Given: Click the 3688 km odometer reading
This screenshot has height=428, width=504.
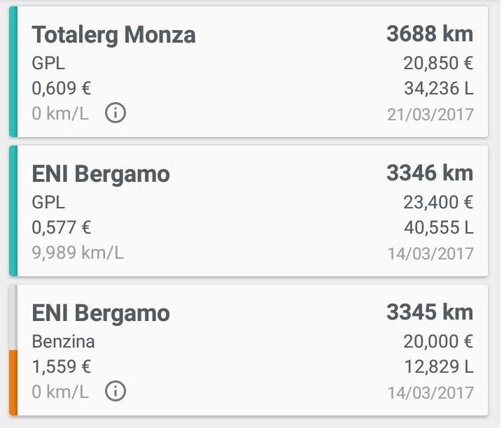Looking at the screenshot, I should [x=430, y=34].
